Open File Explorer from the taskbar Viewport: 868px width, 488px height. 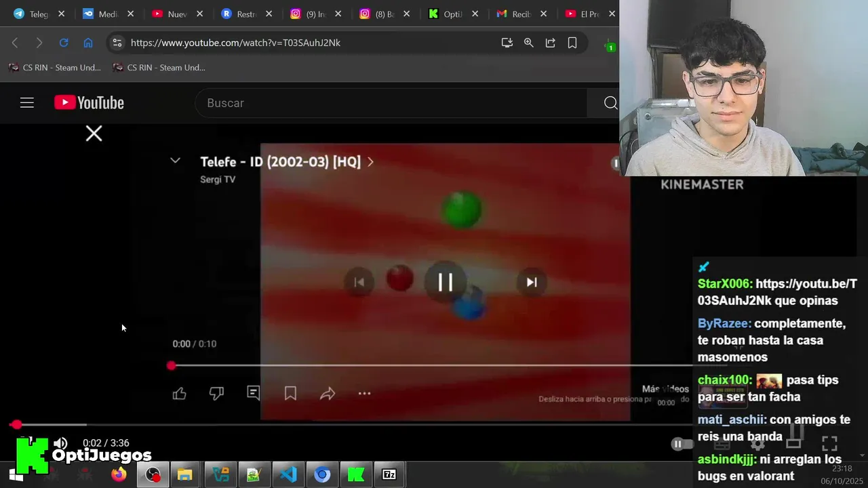[185, 474]
